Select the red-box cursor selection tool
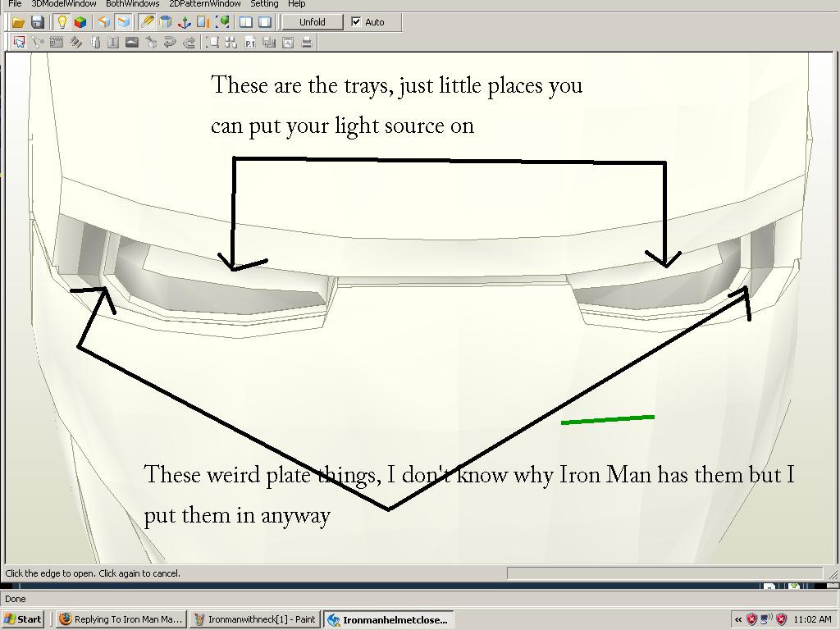 click(x=20, y=42)
